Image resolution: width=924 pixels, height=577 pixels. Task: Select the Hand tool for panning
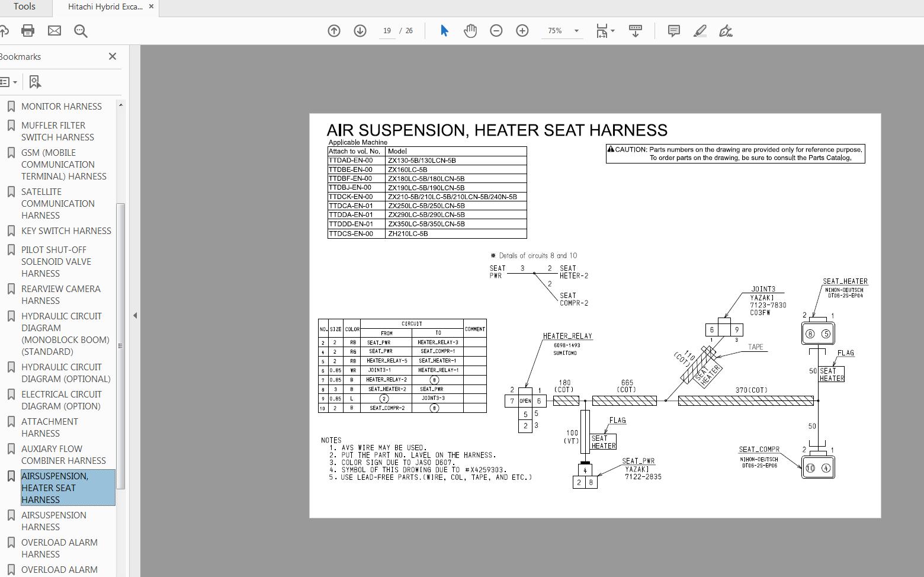pos(470,30)
